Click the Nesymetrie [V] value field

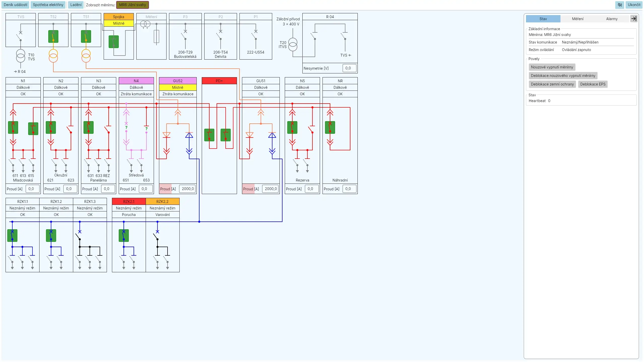349,68
